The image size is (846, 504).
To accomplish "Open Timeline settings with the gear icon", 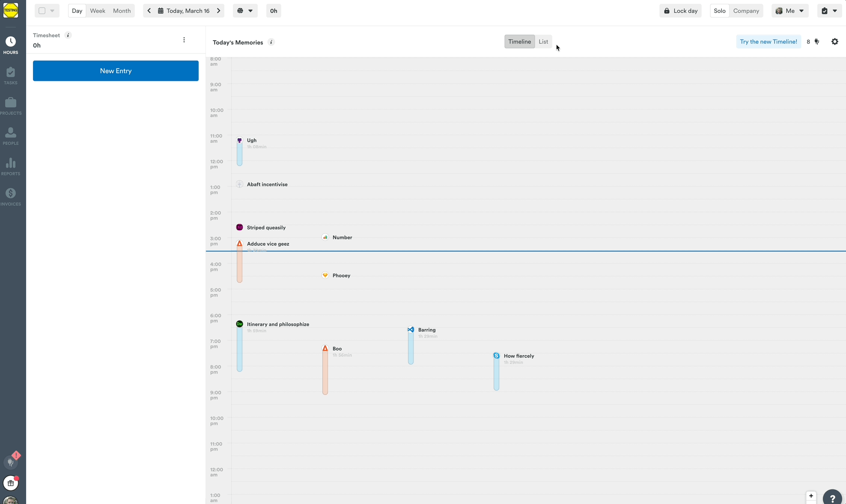I will point(834,42).
